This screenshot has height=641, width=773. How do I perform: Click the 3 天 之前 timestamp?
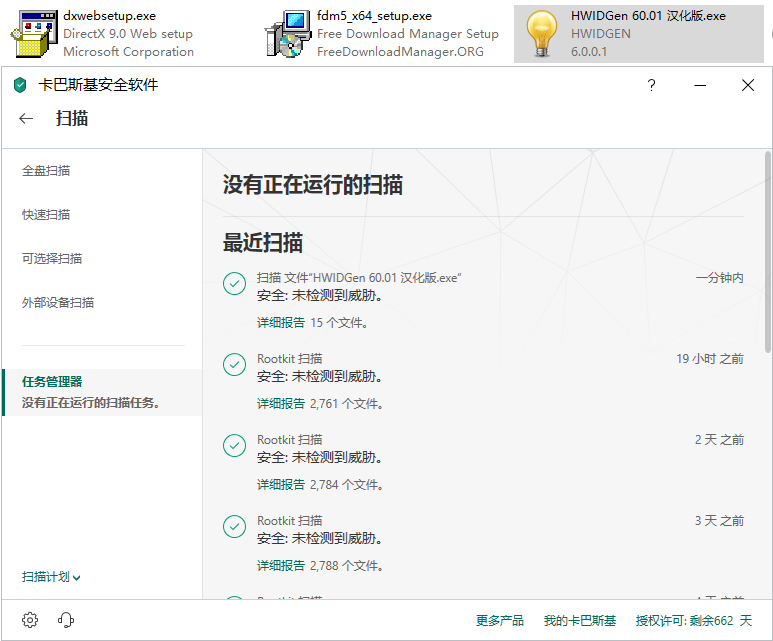[719, 520]
